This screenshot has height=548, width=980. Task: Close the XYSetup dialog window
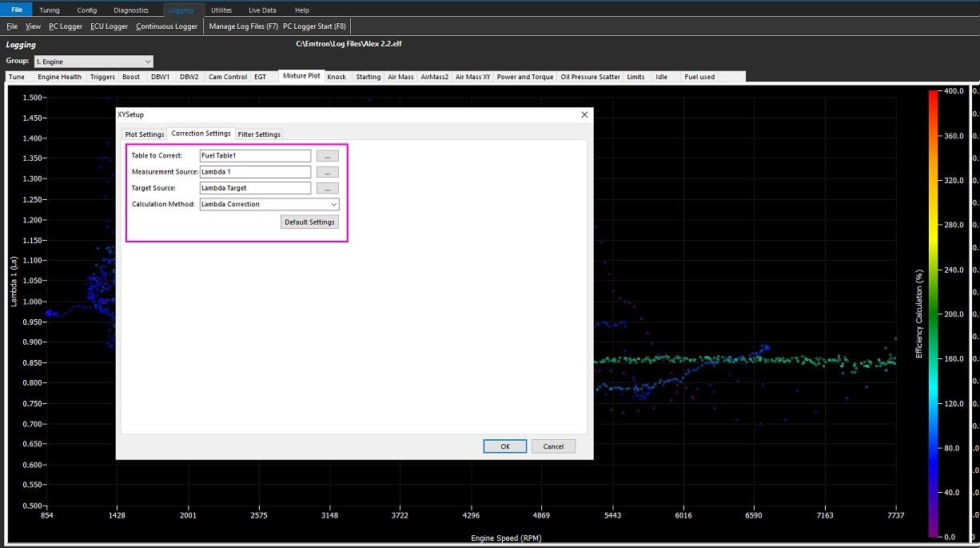pos(584,115)
